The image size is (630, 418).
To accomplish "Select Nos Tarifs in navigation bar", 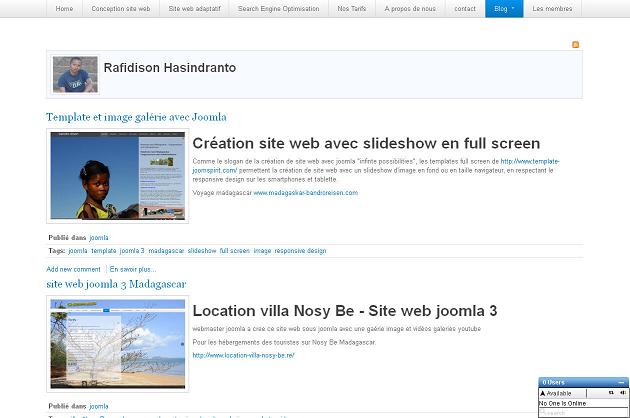I will pos(351,8).
